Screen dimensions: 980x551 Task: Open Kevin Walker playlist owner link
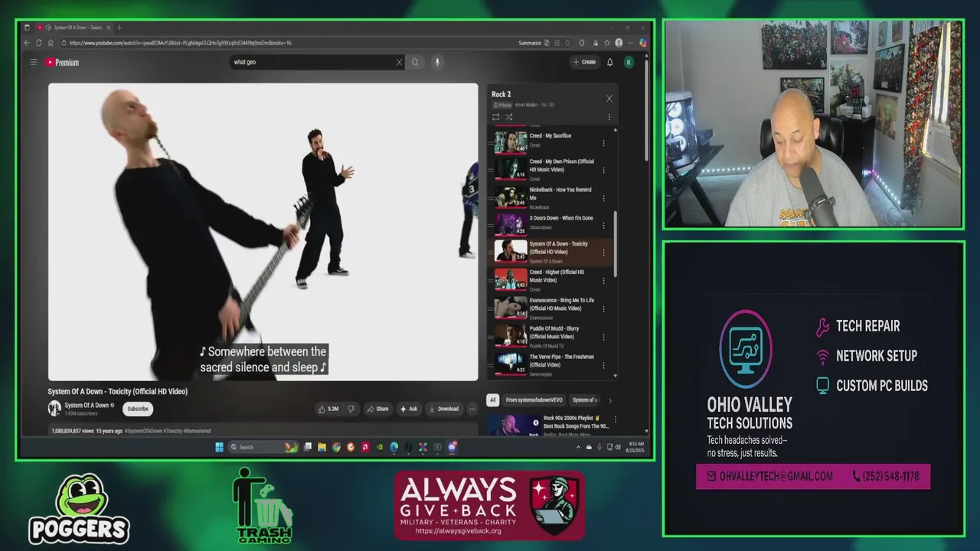525,105
